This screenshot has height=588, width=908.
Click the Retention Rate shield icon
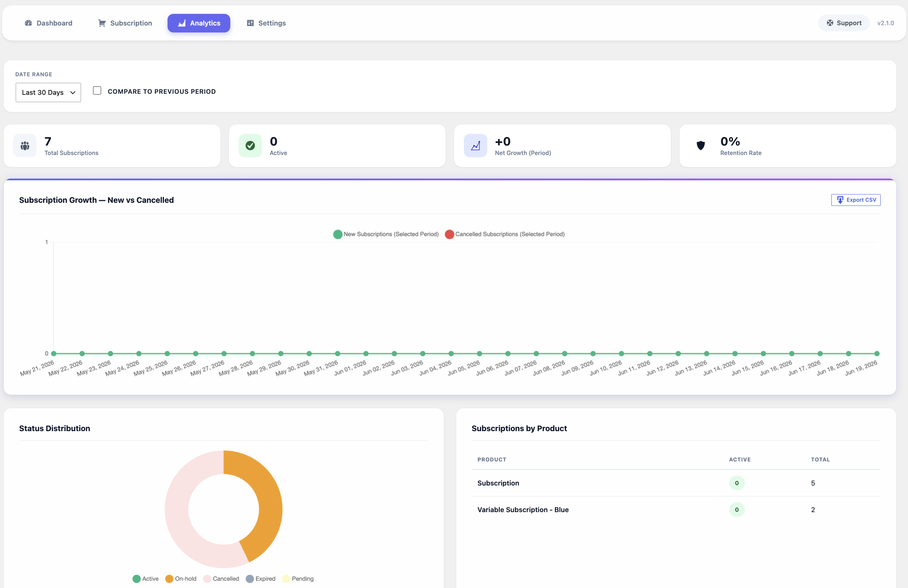click(700, 146)
